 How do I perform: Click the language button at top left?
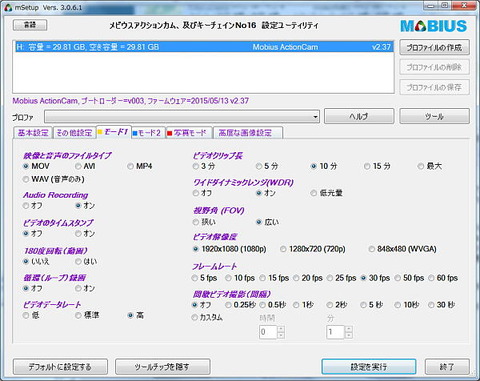(30, 25)
